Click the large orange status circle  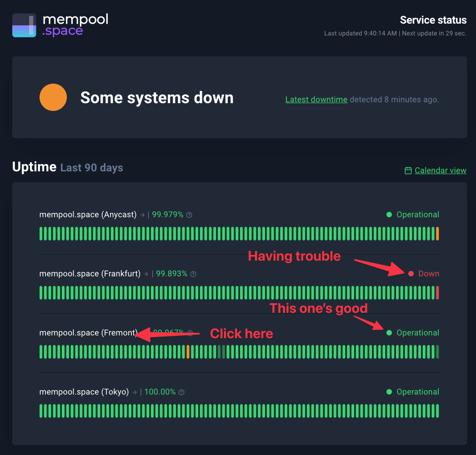(53, 97)
